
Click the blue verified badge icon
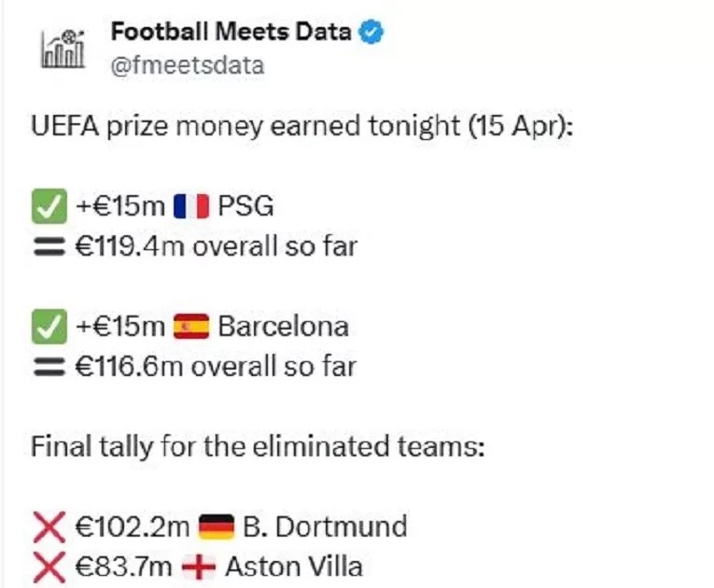tap(373, 32)
